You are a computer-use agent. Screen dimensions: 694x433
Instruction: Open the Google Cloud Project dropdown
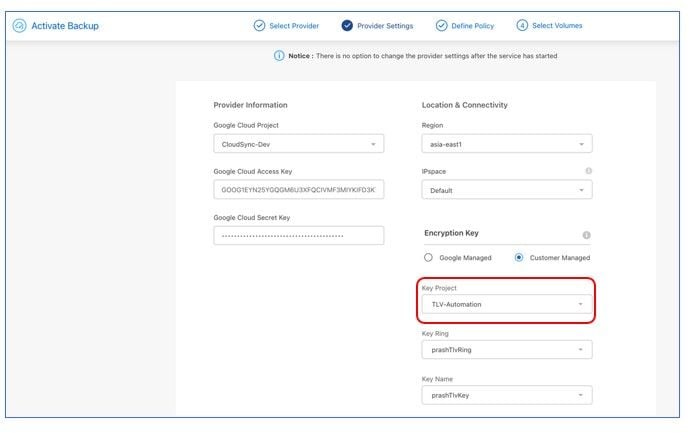point(299,144)
